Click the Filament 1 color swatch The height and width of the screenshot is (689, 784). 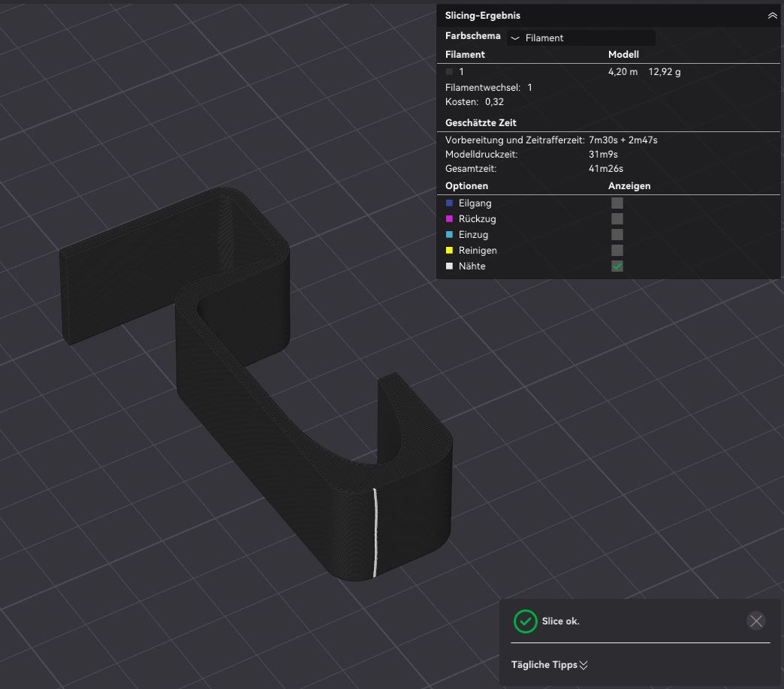coord(449,71)
